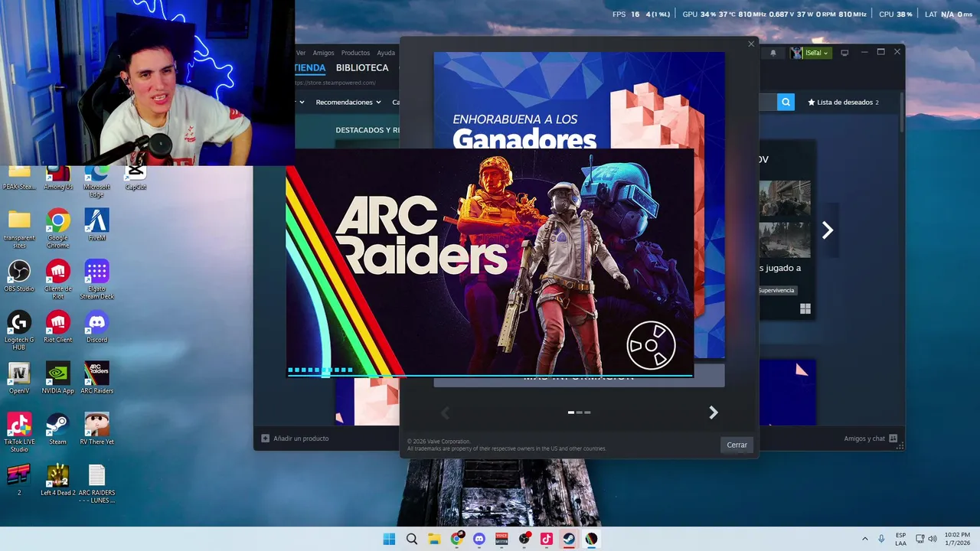Click the Windows platform icon on game card
Image resolution: width=980 pixels, height=551 pixels.
[805, 309]
